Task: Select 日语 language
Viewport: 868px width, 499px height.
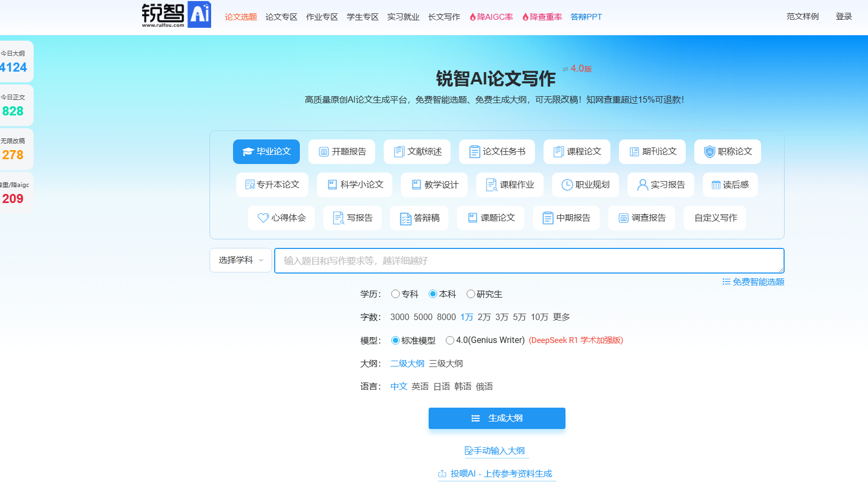Action: [x=441, y=387]
